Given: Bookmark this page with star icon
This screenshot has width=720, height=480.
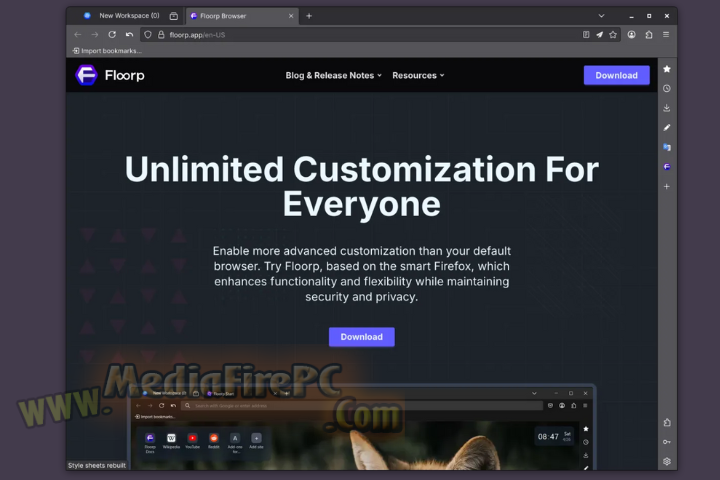Looking at the screenshot, I should coord(613,34).
